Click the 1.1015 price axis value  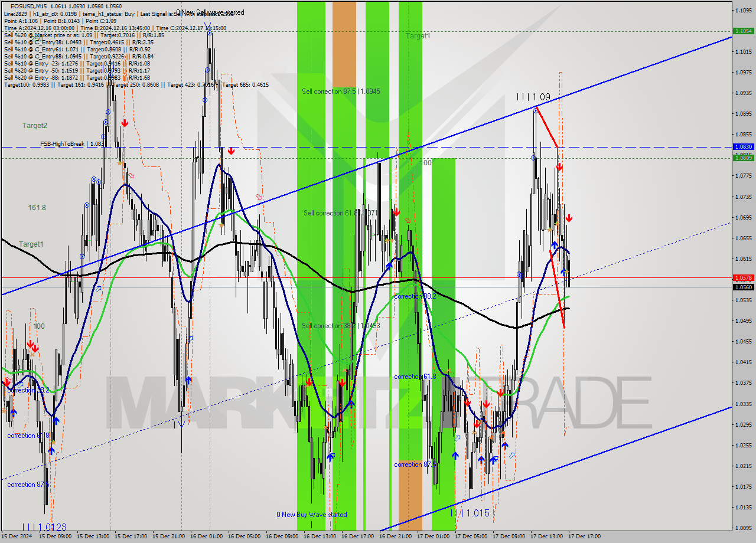point(743,52)
